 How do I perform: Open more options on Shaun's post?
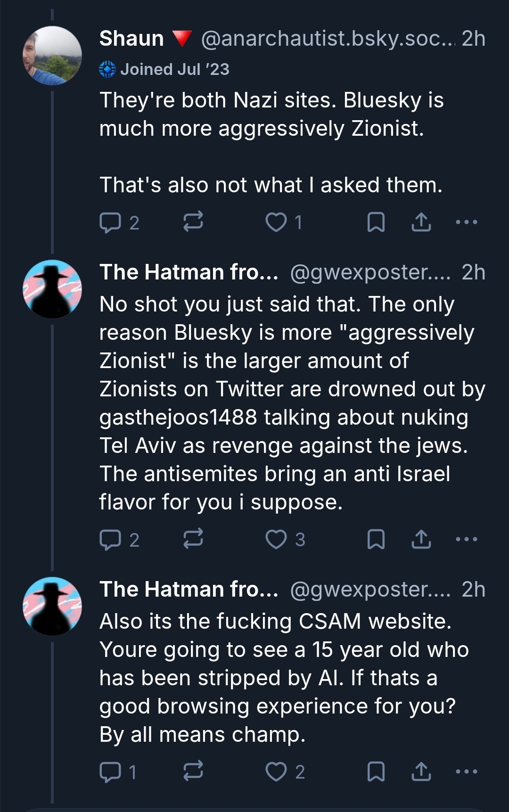pos(467,222)
